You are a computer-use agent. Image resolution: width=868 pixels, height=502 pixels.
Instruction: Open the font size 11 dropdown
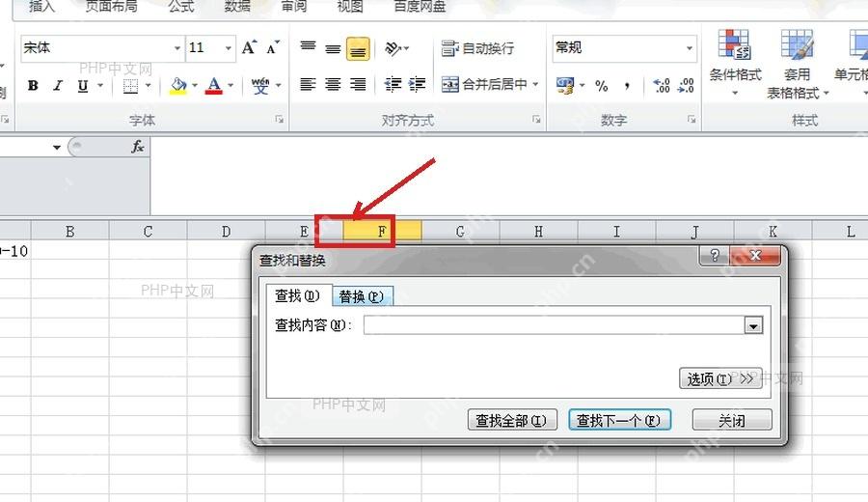click(x=228, y=48)
